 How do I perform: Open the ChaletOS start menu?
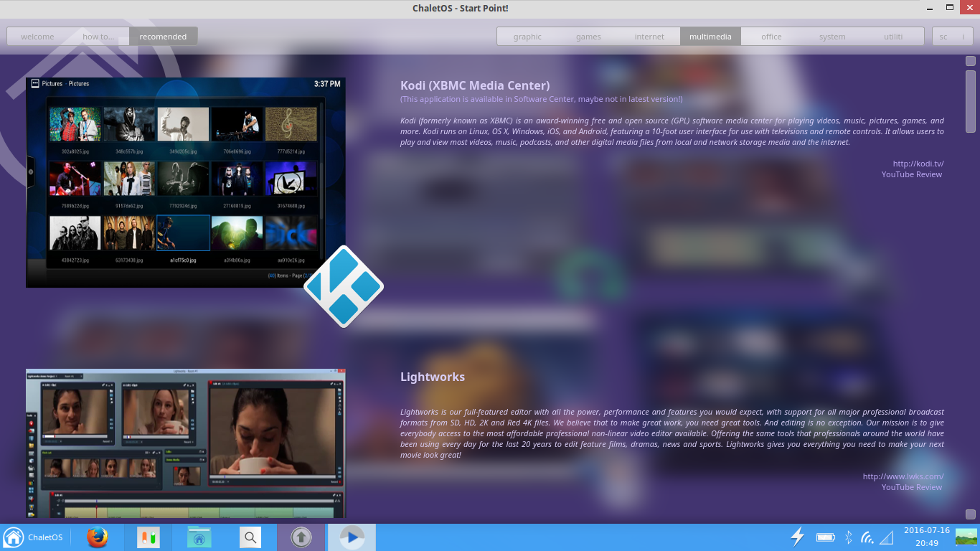[x=33, y=537]
